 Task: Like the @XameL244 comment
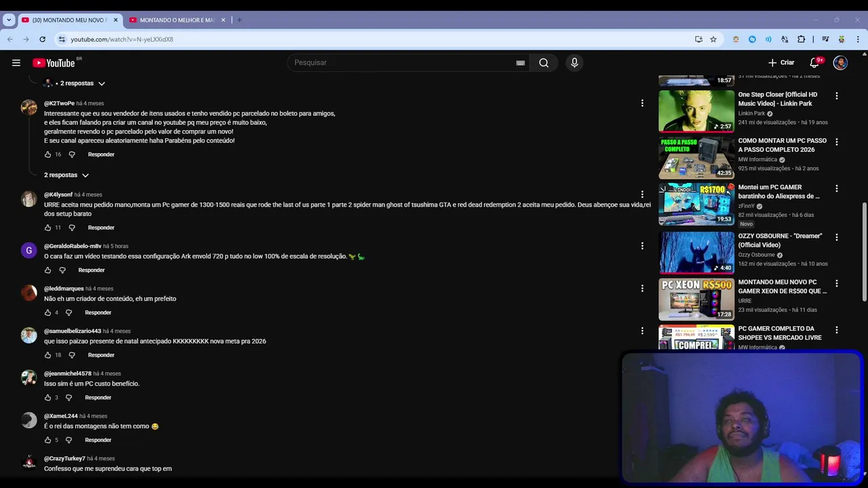(47, 440)
